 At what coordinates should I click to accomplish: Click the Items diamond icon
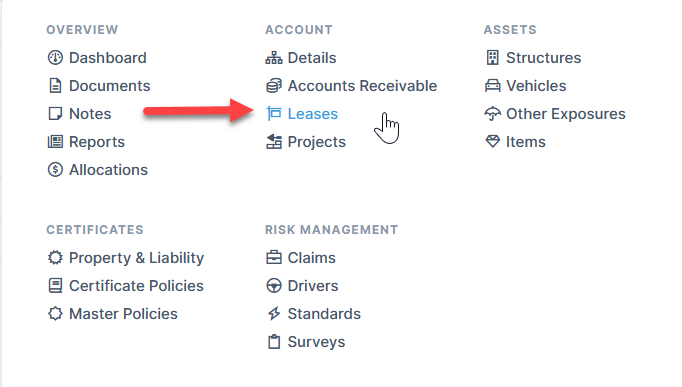point(492,141)
